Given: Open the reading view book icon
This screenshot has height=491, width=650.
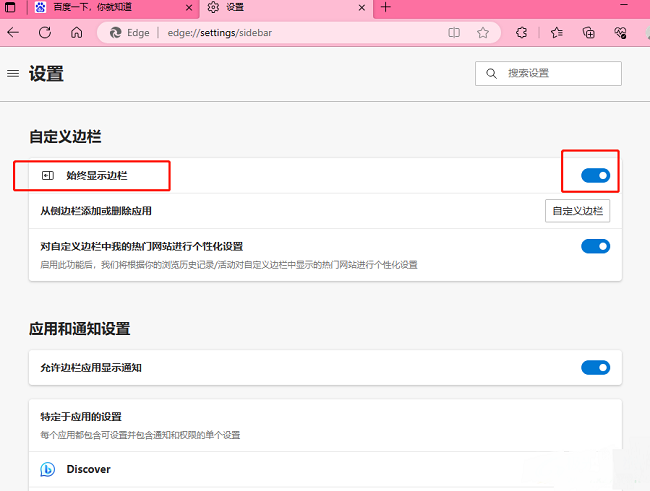Looking at the screenshot, I should pyautogui.click(x=454, y=32).
